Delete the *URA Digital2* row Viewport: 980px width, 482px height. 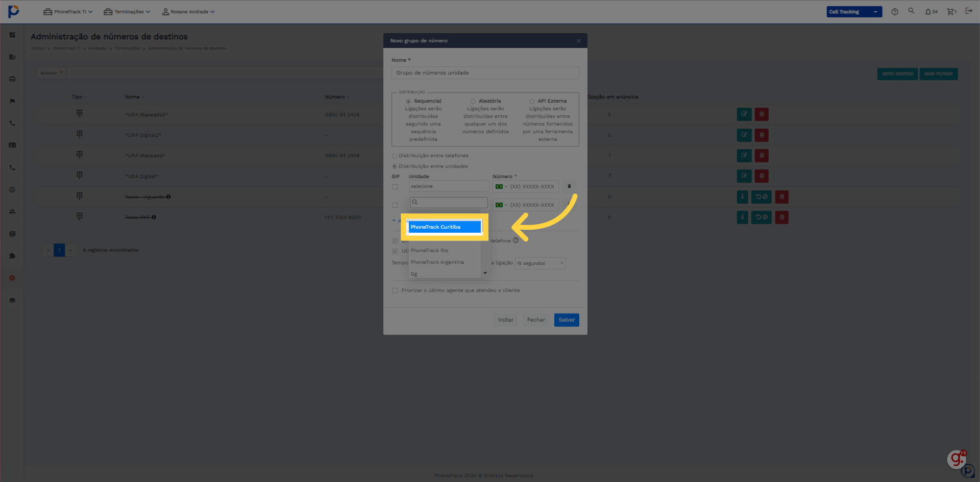coord(762,135)
